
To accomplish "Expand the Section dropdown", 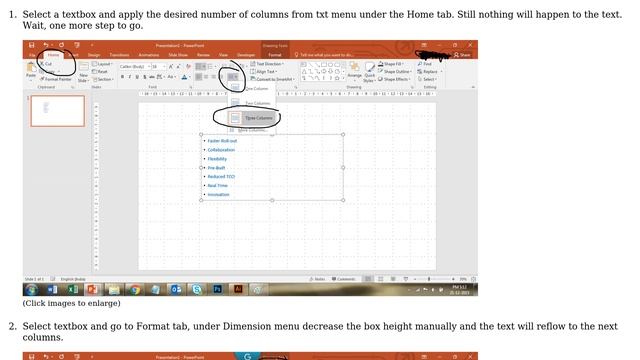I will coord(102,79).
